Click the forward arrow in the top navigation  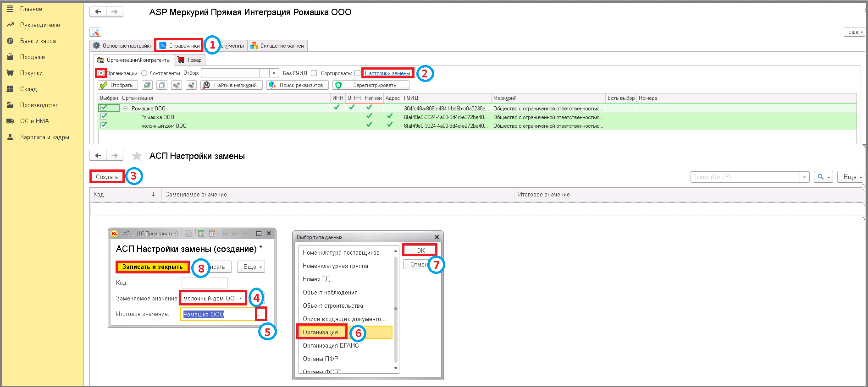[115, 11]
